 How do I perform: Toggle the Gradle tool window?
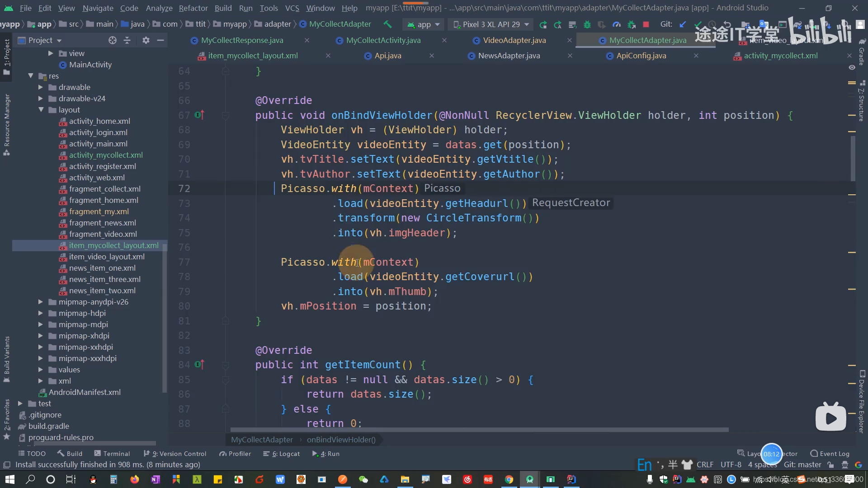click(x=862, y=51)
